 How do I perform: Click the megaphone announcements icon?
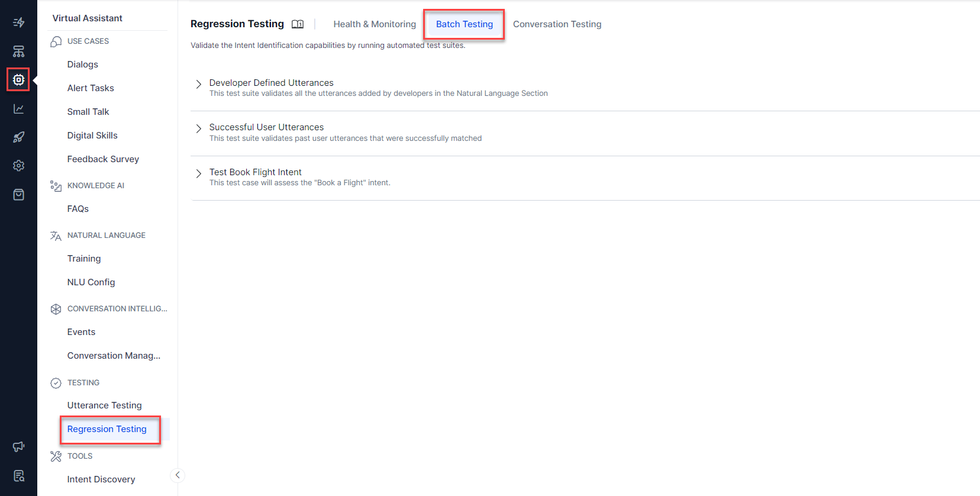(18, 447)
